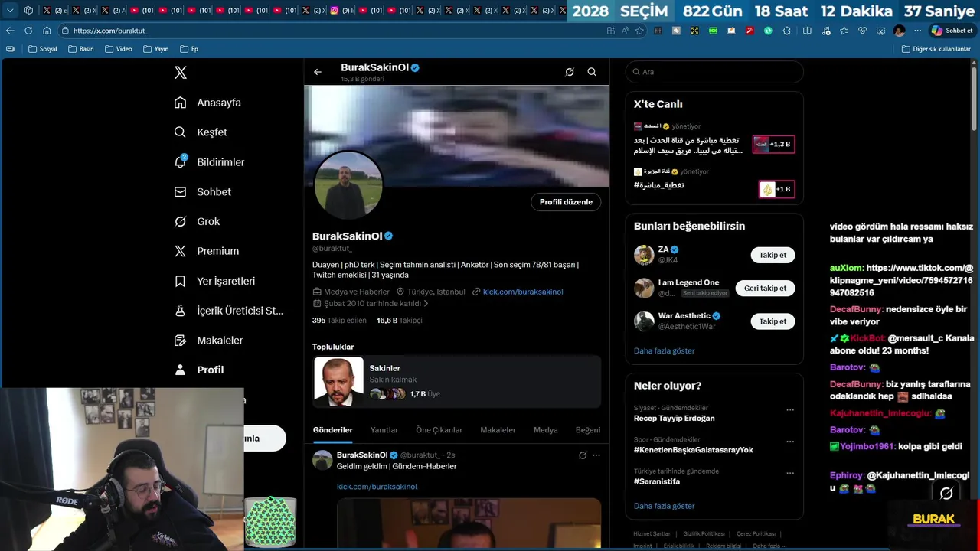Click Geri takip et for I am Legend One
The image size is (980, 551).
[x=766, y=288]
